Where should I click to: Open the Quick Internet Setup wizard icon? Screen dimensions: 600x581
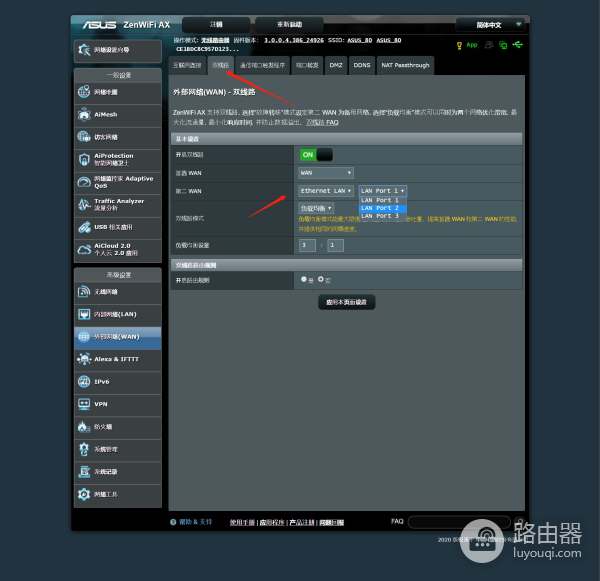84,50
